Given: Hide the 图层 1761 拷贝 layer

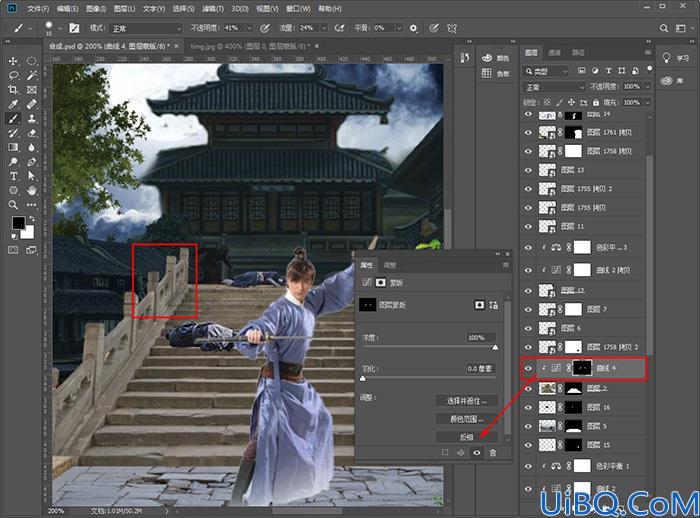Looking at the screenshot, I should coord(529,132).
